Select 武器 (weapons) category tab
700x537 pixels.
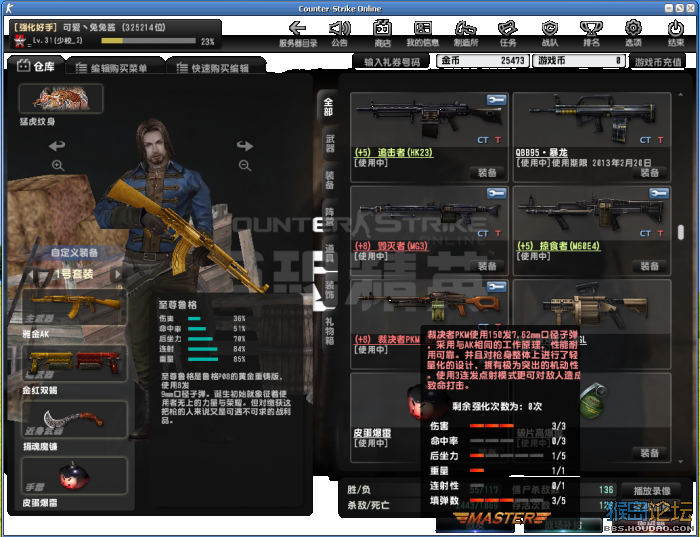[x=329, y=144]
